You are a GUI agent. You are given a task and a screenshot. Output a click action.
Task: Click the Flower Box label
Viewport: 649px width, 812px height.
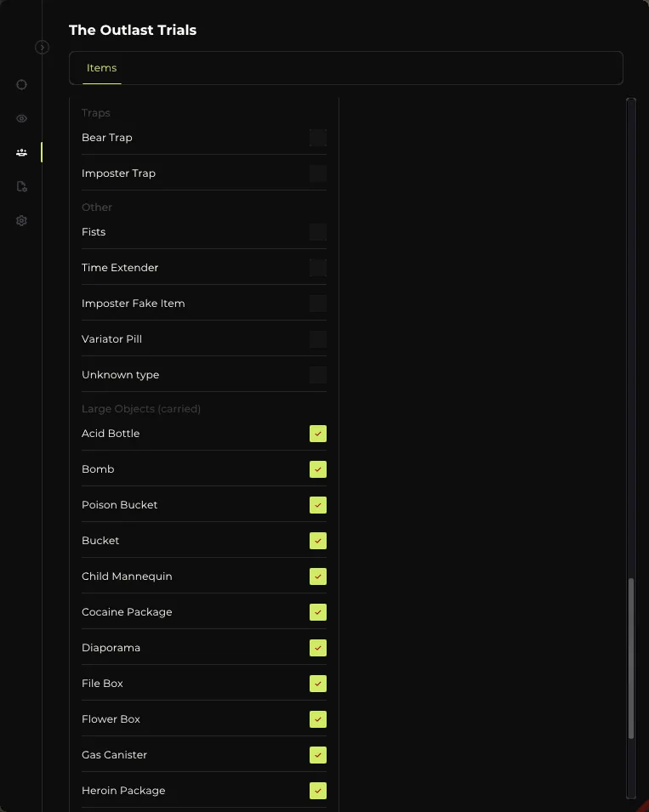coord(111,719)
